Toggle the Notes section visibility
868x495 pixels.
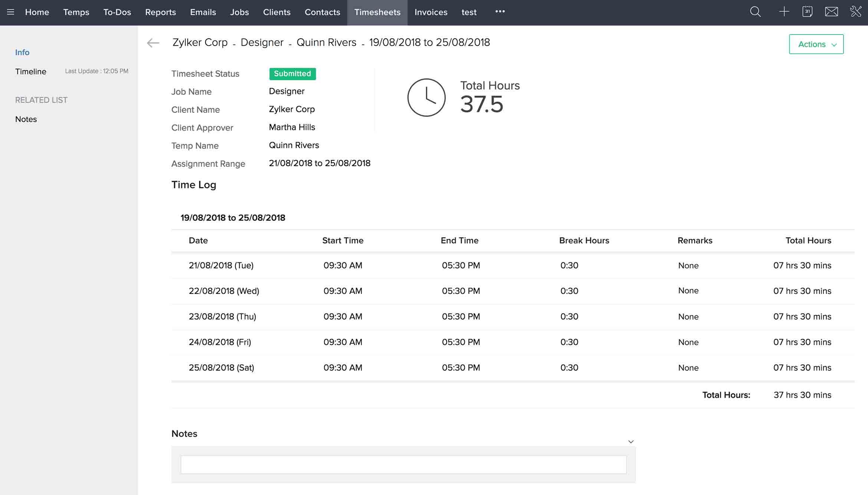pyautogui.click(x=631, y=441)
